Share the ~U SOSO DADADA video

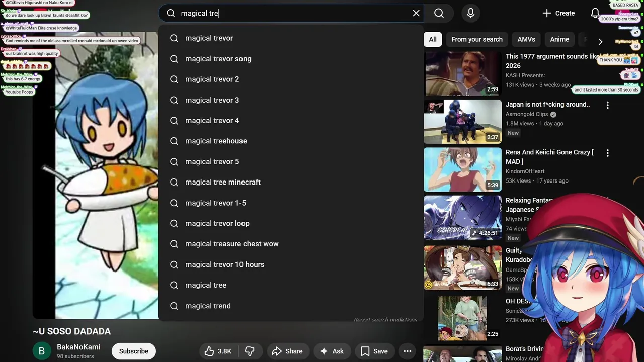tap(287, 351)
